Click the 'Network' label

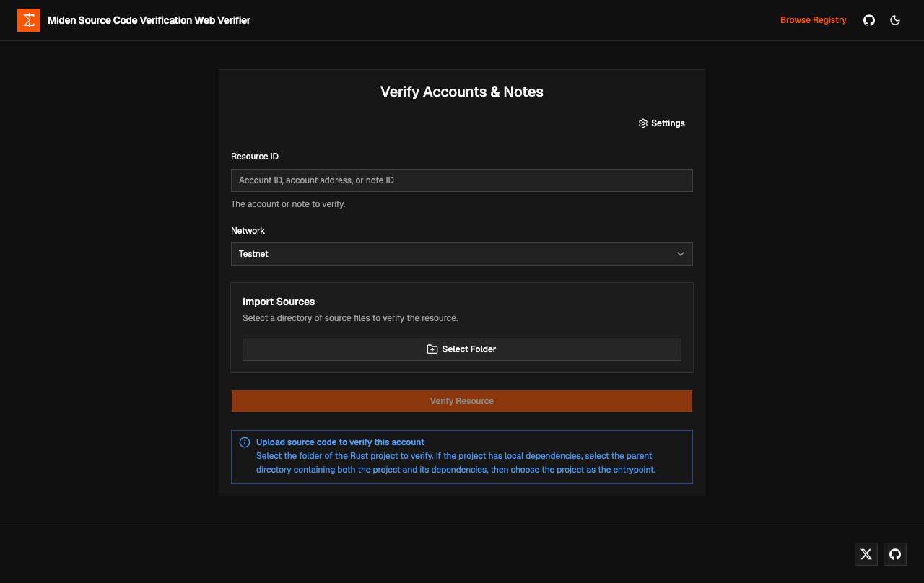pyautogui.click(x=248, y=231)
